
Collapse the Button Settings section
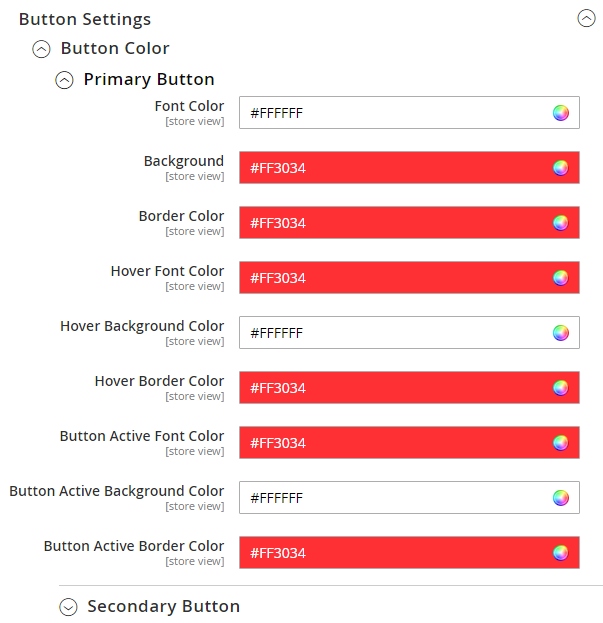click(586, 18)
